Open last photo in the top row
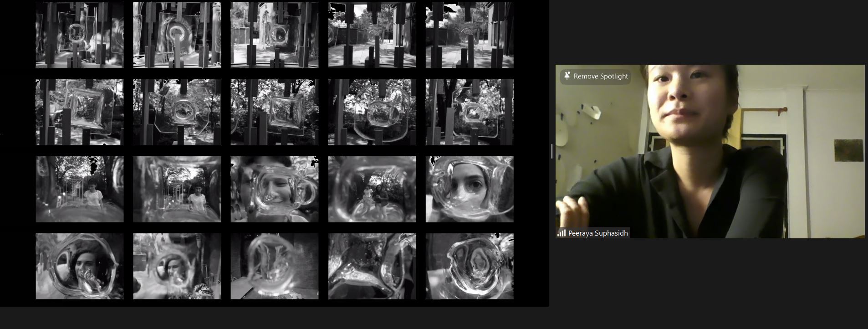 [470, 35]
